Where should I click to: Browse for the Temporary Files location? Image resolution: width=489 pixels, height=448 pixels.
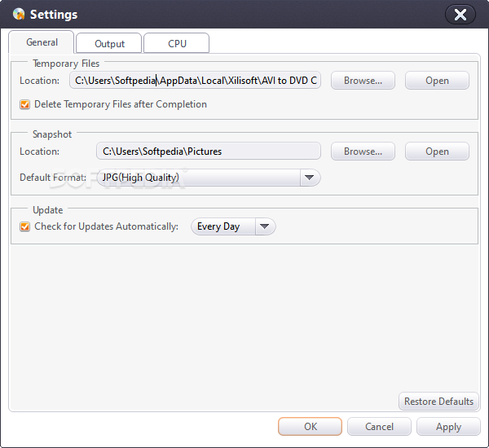[x=363, y=81]
